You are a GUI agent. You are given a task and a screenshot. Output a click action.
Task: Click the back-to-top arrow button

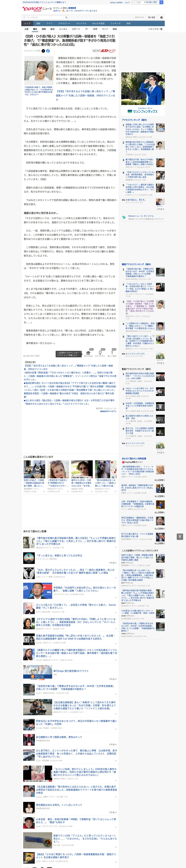[180, 536]
